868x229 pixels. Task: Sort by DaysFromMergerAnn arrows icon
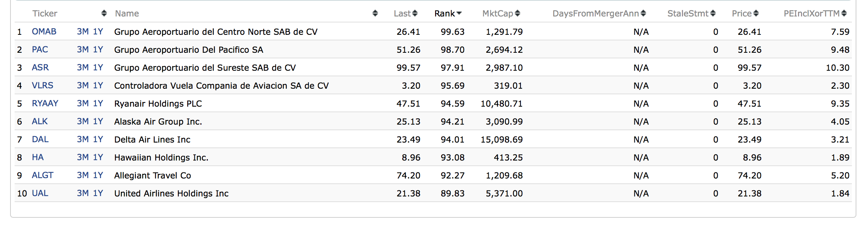tap(643, 13)
